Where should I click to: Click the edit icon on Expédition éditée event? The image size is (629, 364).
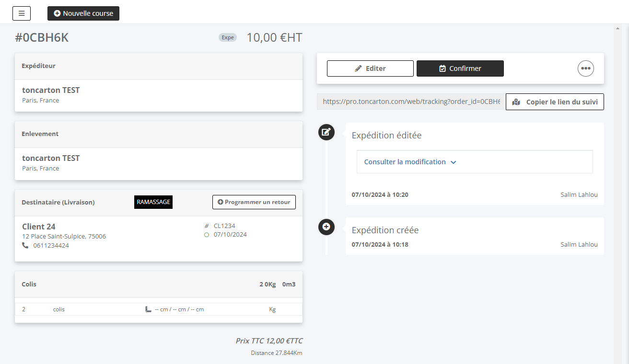(x=326, y=132)
